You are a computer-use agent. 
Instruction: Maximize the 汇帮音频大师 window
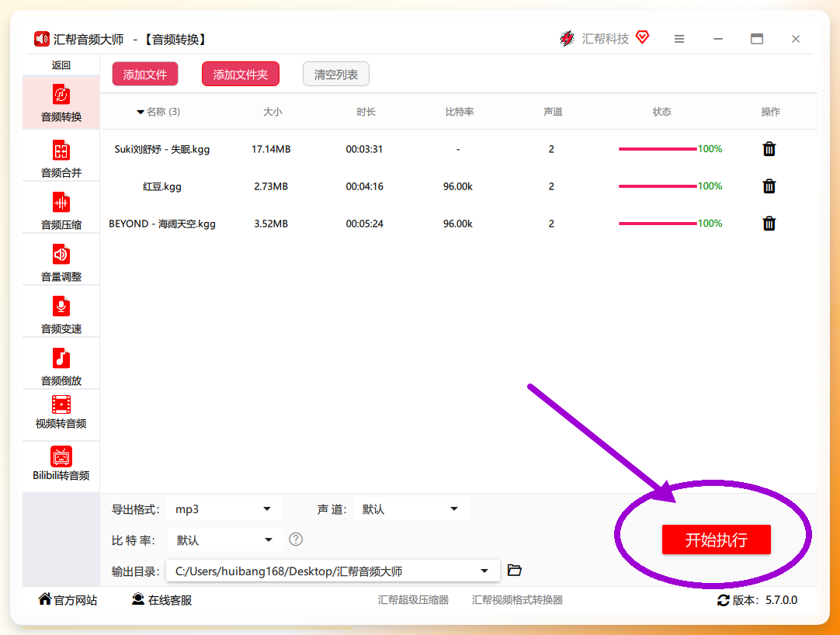point(756,39)
